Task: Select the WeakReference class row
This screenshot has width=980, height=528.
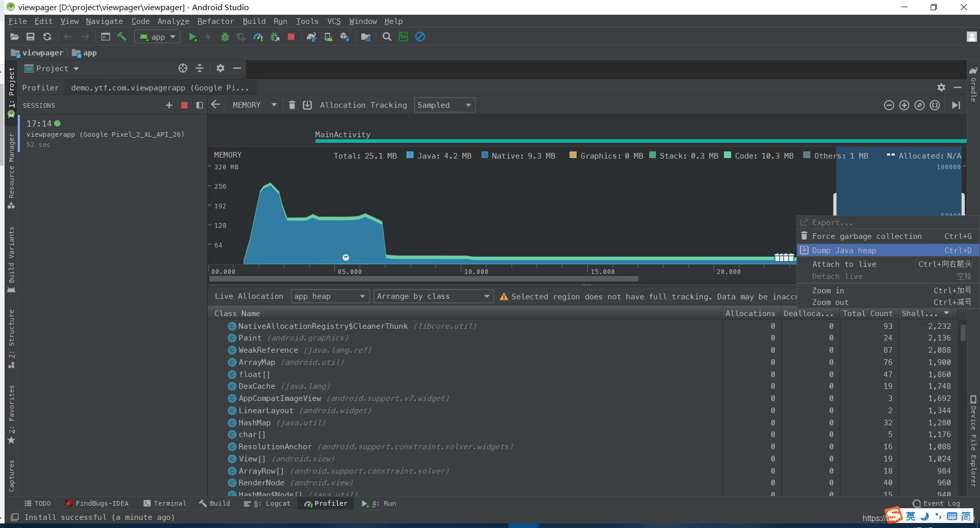Action: 583,350
